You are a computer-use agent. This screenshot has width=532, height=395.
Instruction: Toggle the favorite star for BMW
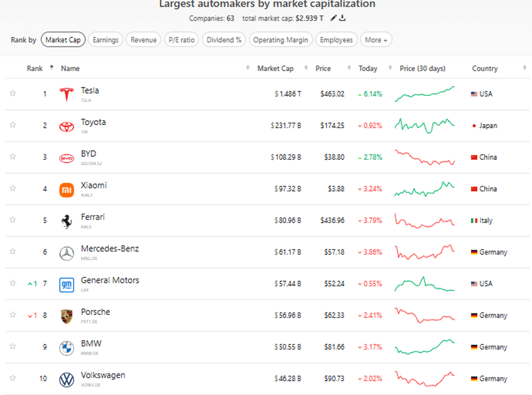click(13, 347)
